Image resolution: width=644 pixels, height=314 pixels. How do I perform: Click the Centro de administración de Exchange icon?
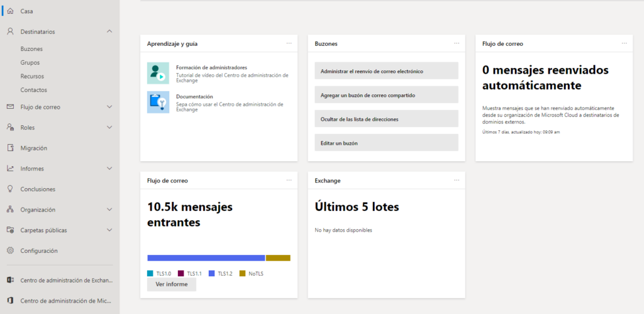[x=10, y=280]
